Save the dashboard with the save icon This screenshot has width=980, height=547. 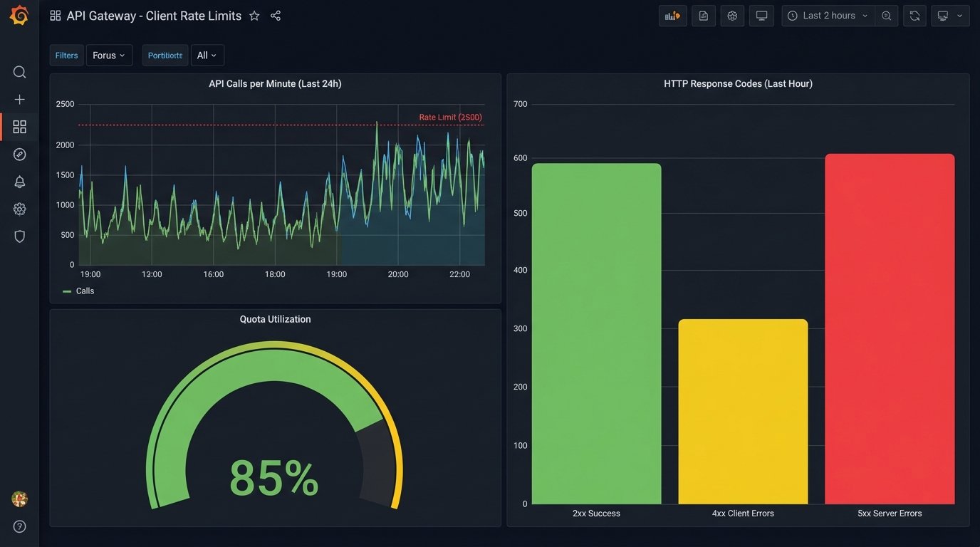pyautogui.click(x=703, y=15)
